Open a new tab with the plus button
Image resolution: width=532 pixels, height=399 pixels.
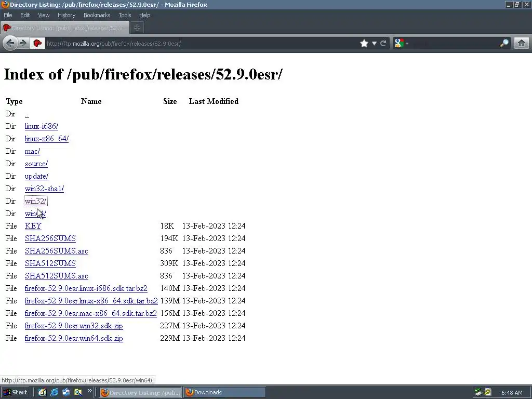pos(137,28)
